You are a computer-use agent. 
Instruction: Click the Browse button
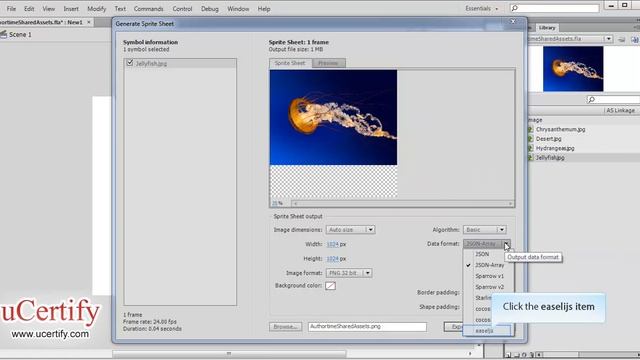click(x=285, y=327)
